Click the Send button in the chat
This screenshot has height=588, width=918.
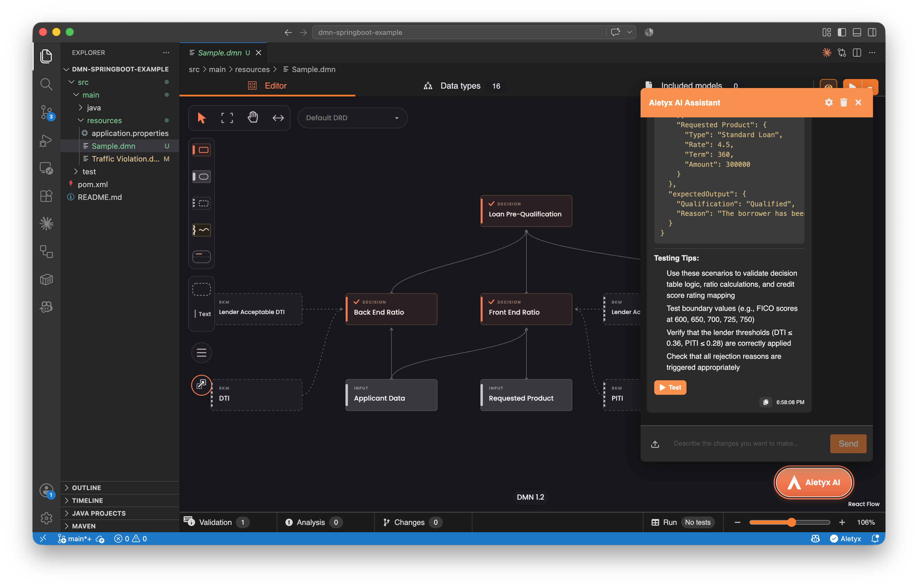[848, 444]
